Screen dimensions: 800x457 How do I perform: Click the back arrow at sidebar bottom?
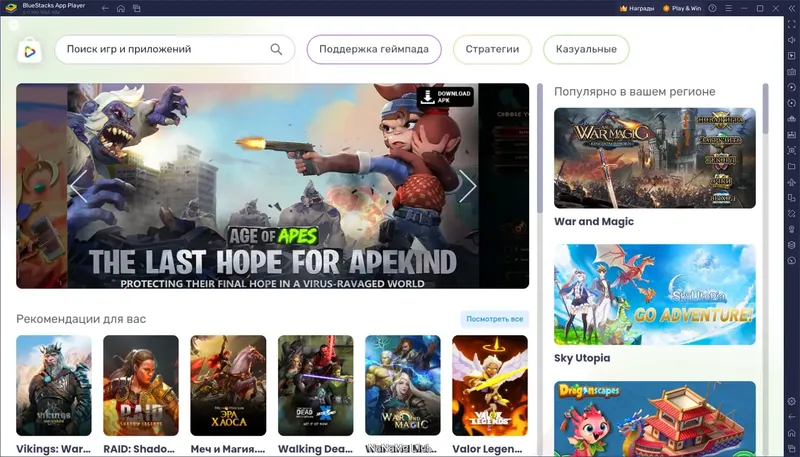(x=791, y=417)
